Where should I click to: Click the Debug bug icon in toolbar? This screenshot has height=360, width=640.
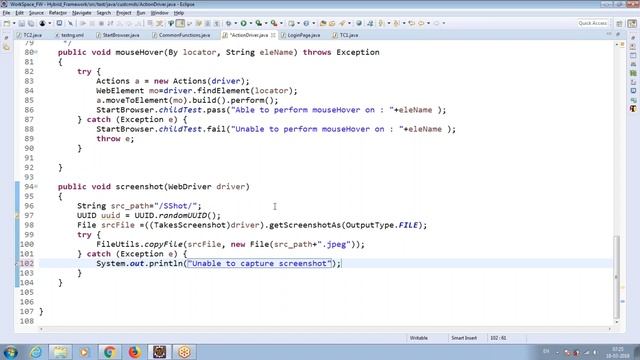pyautogui.click(x=229, y=23)
